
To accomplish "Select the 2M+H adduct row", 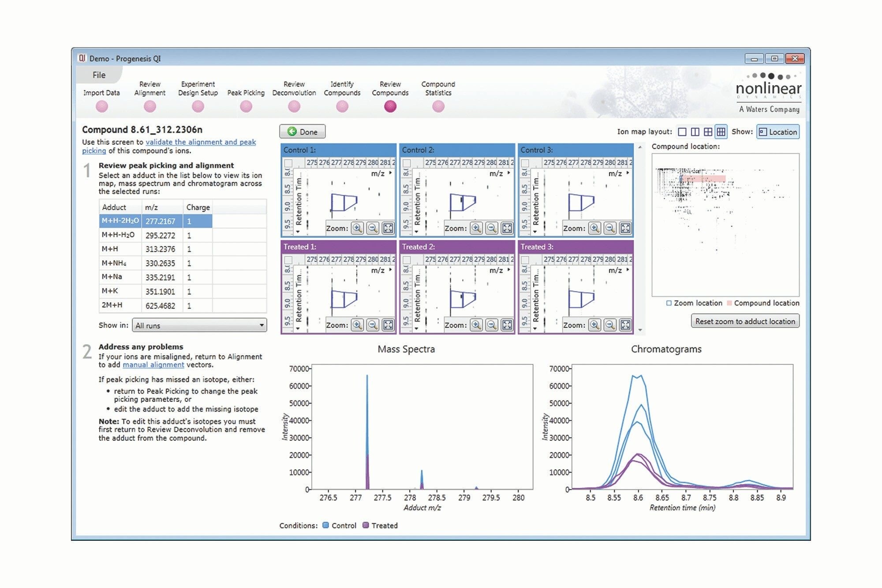I will (x=183, y=305).
